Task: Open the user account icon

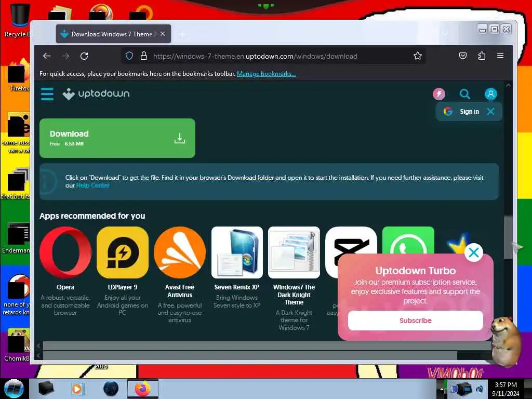Action: (x=490, y=94)
